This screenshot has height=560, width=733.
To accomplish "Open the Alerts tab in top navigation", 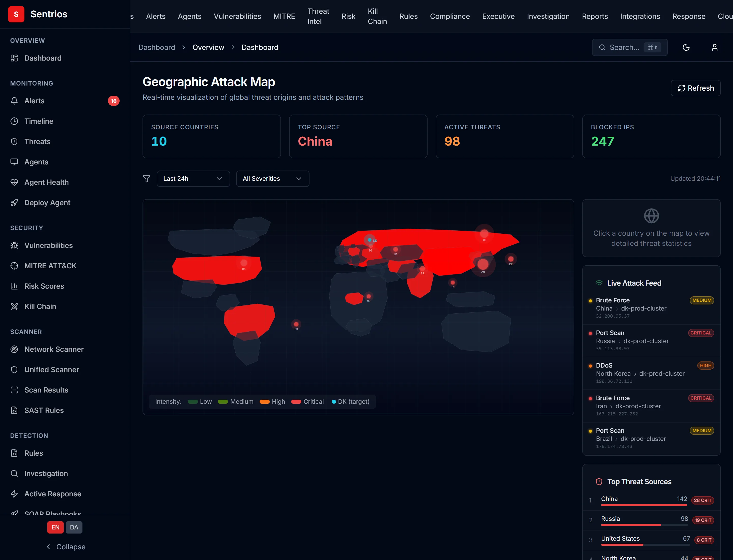I will click(x=156, y=16).
